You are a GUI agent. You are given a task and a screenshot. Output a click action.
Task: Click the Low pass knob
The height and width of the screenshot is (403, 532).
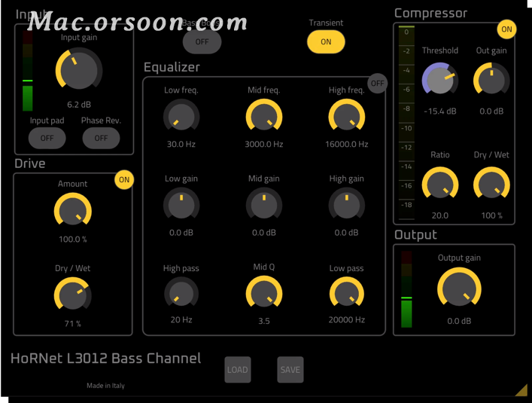[346, 292]
